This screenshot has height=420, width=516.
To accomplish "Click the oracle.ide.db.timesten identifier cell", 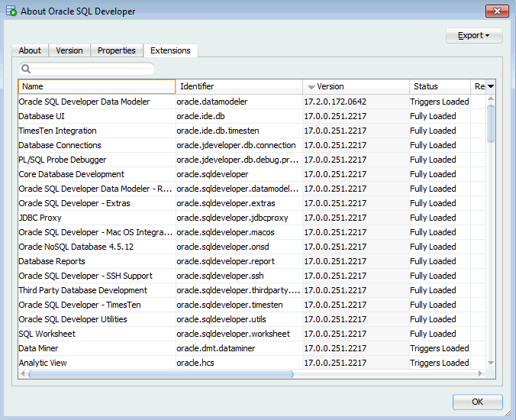I will pos(239,131).
